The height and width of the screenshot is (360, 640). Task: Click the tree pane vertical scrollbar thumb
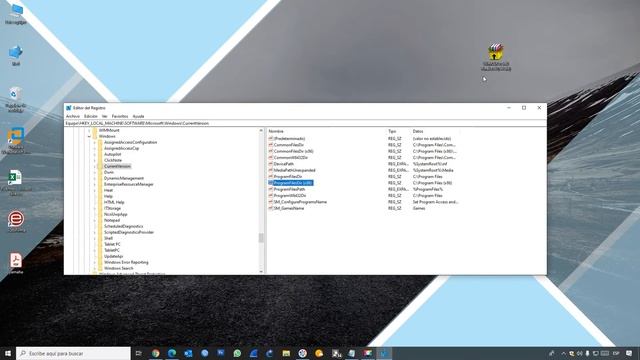point(261,238)
